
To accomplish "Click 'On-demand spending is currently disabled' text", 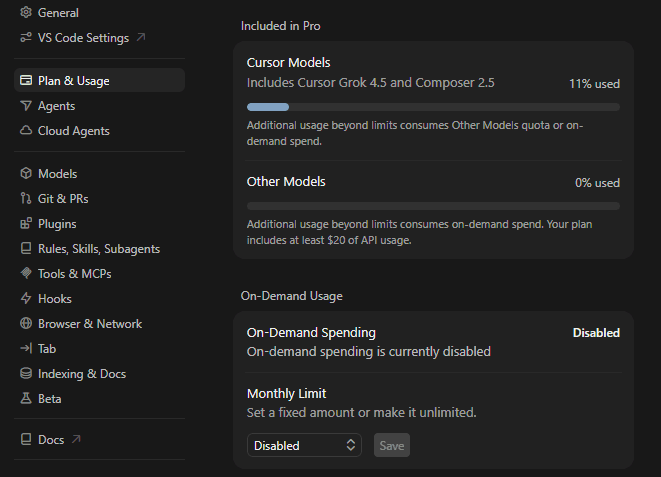I will point(369,351).
